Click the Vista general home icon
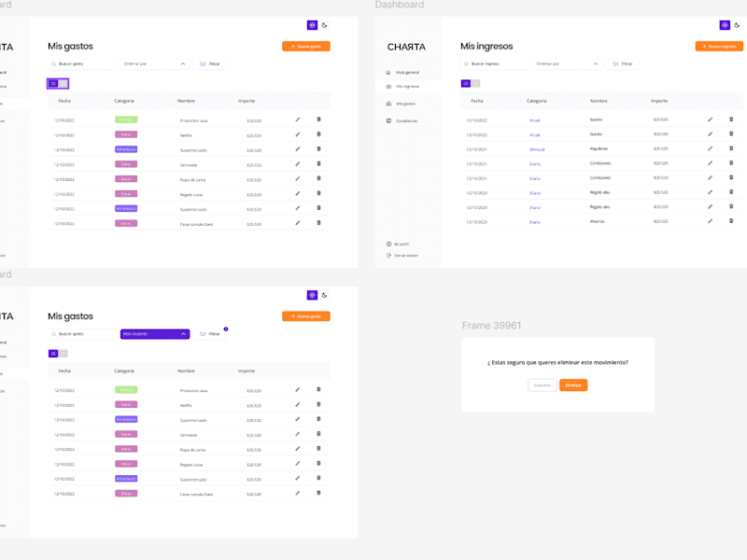This screenshot has width=747, height=560. pos(388,73)
